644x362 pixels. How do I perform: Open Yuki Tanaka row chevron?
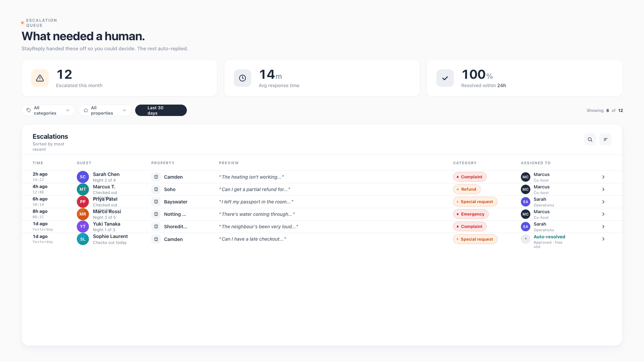pos(603,227)
